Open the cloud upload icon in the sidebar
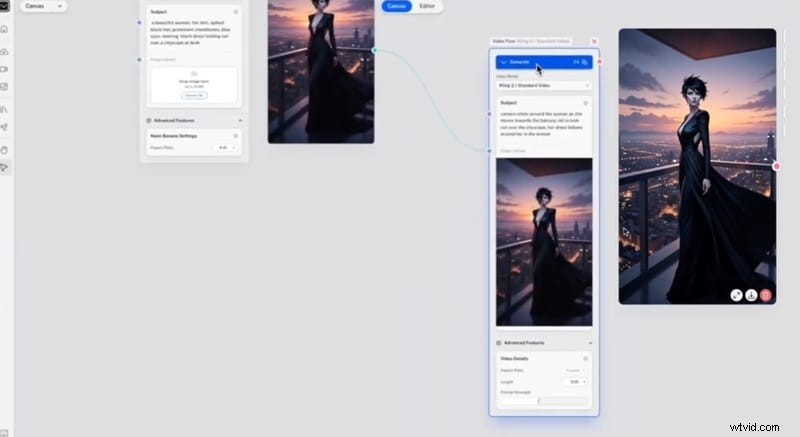 [5, 50]
